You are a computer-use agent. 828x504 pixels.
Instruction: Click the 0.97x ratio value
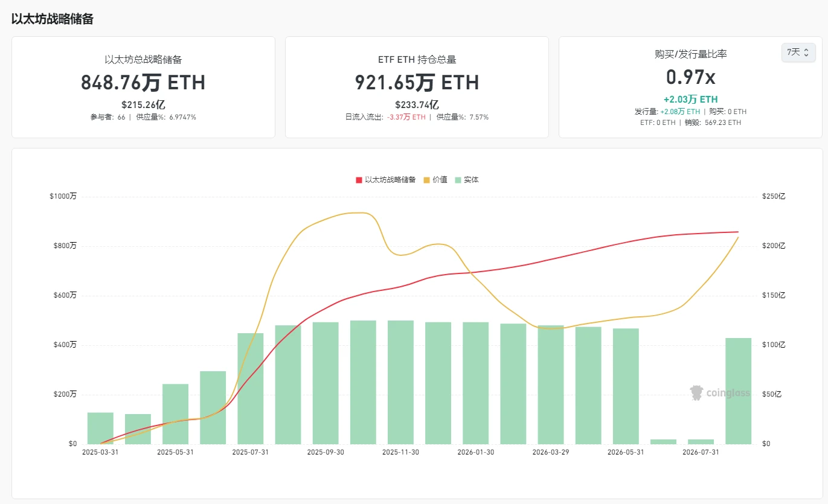(x=691, y=77)
